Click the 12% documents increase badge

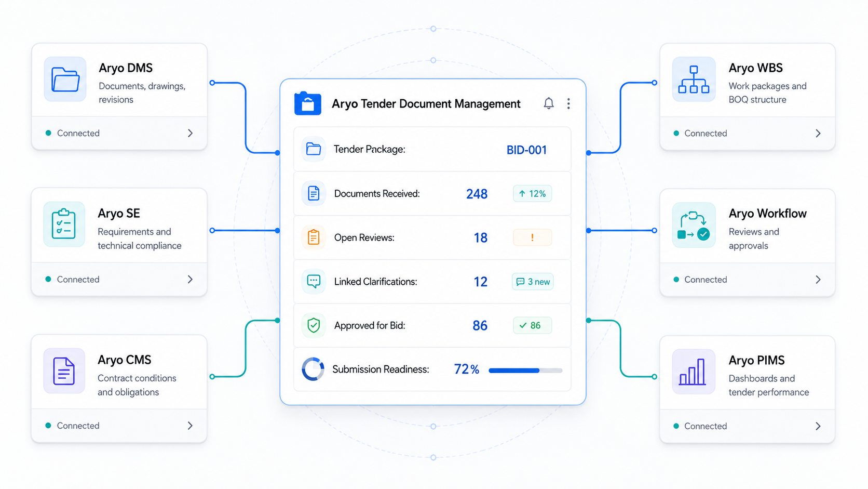tap(533, 193)
